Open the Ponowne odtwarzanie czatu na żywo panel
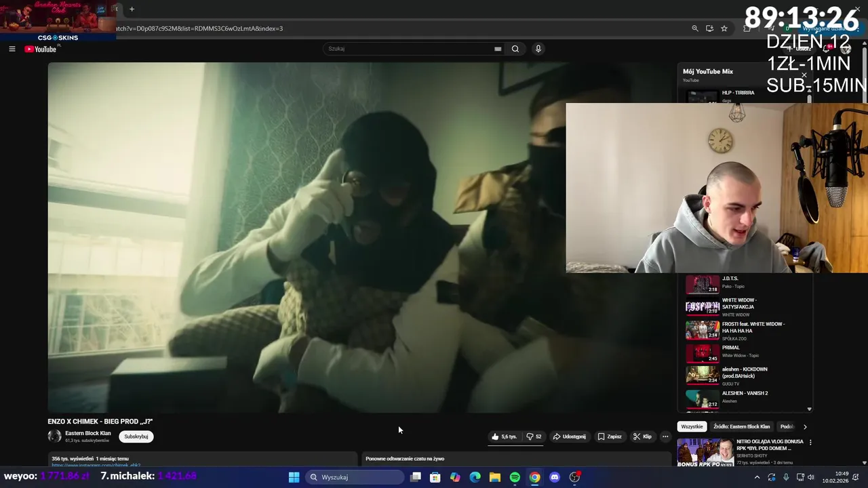Image resolution: width=868 pixels, height=488 pixels. 515,459
